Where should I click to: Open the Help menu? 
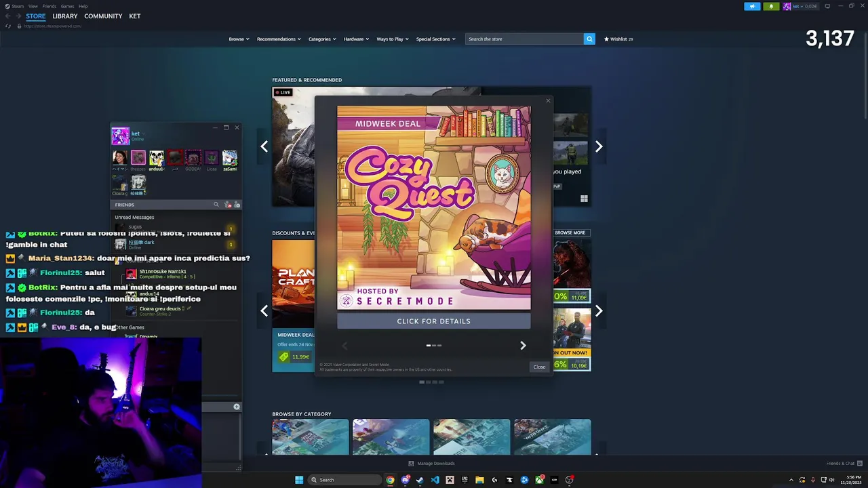[83, 6]
